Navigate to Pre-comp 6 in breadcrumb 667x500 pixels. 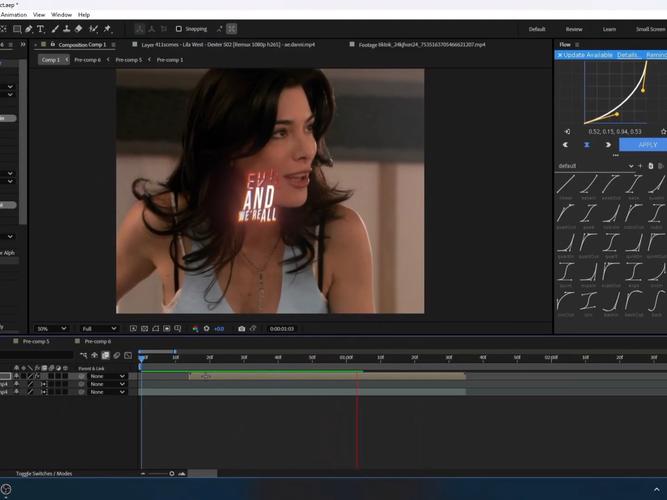tap(88, 60)
